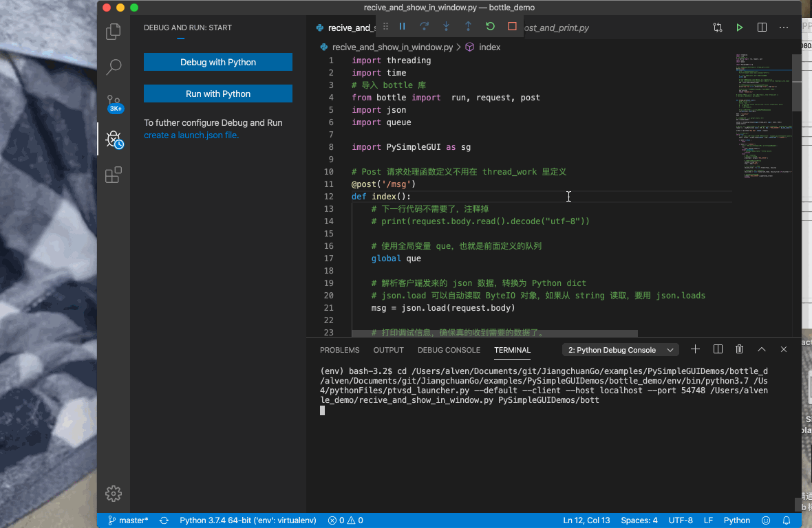Click the 'global que' code line

click(x=396, y=258)
